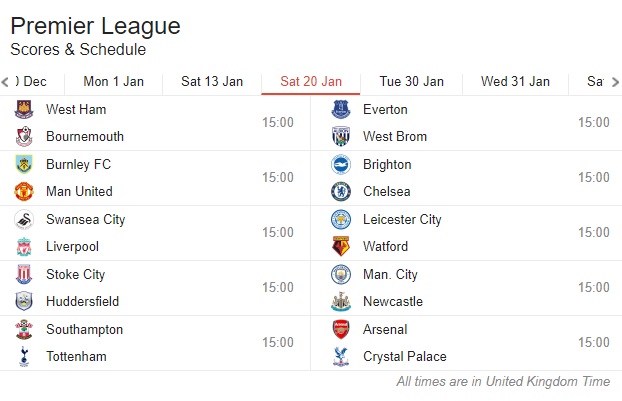Click the Arsenal cannon crest
622x401 pixels.
[x=341, y=329]
